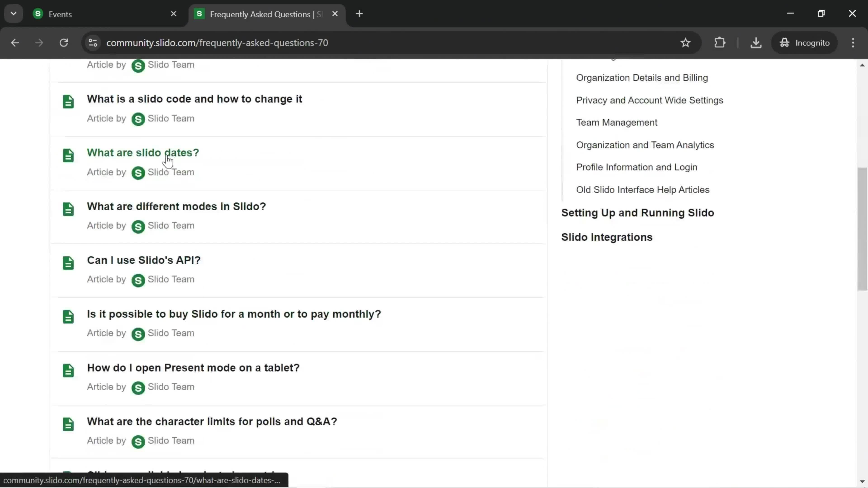Open 'What are different modes in Slido?' article
This screenshot has width=868, height=488.
pyautogui.click(x=176, y=206)
